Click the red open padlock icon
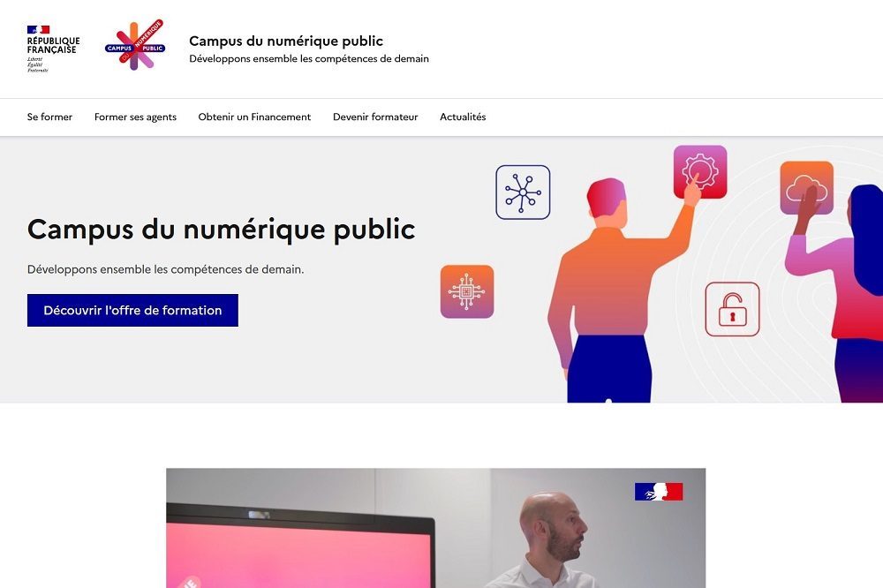Screen dimensions: 883x588 point(732,309)
